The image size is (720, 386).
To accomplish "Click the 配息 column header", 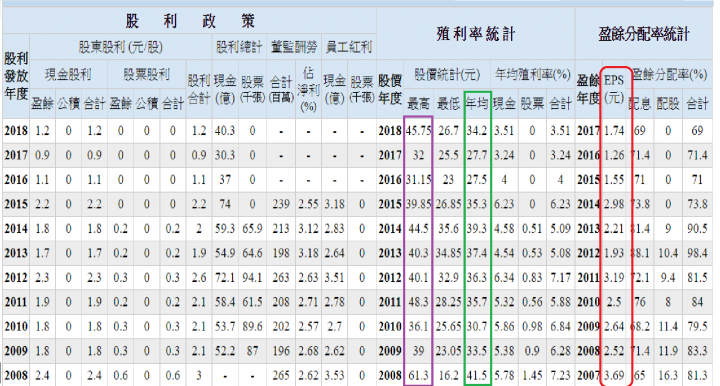I will tap(640, 104).
